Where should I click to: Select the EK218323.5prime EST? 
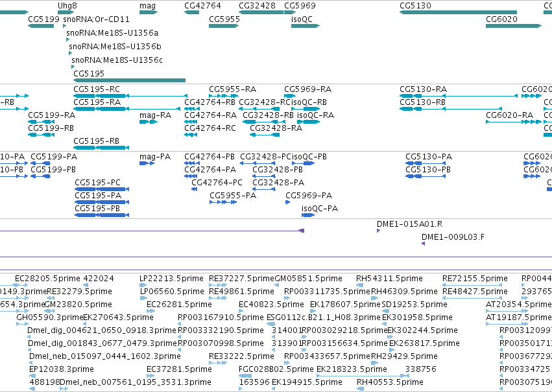pos(361,376)
